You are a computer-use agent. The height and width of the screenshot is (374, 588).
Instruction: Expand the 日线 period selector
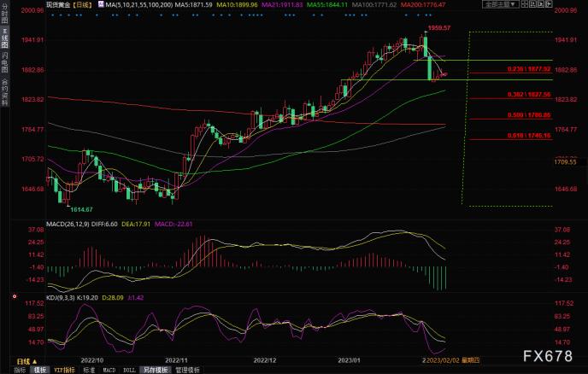(x=26, y=362)
